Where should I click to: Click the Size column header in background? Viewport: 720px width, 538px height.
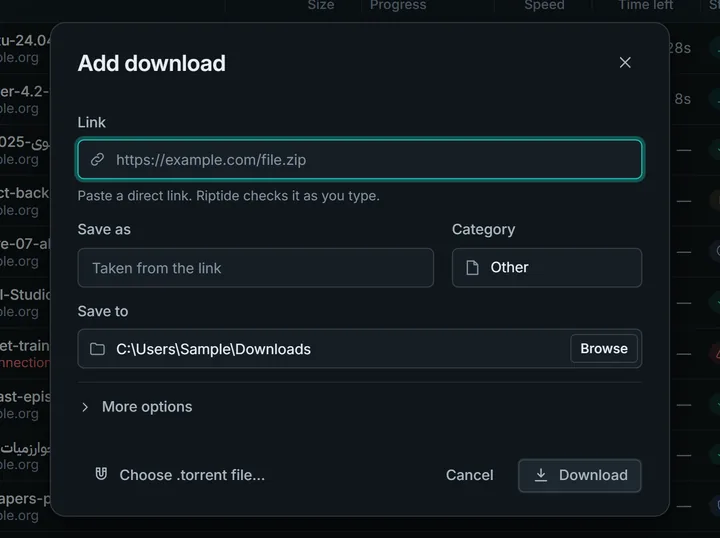[321, 5]
